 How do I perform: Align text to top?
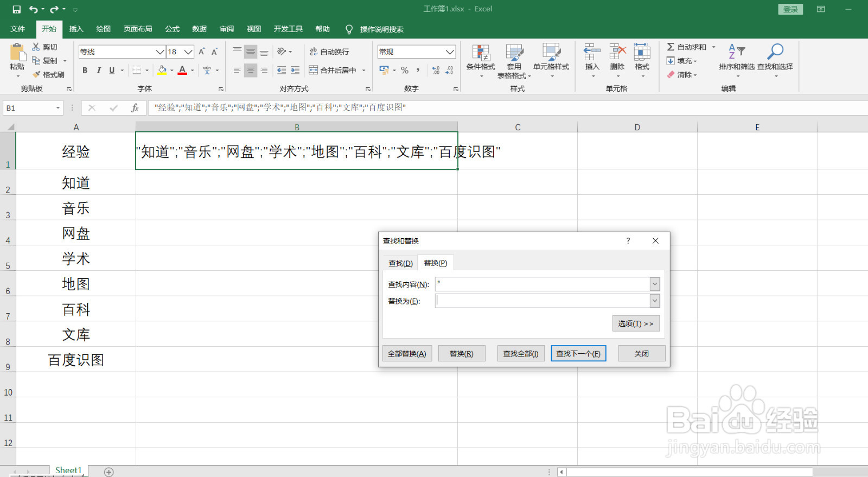tap(237, 52)
